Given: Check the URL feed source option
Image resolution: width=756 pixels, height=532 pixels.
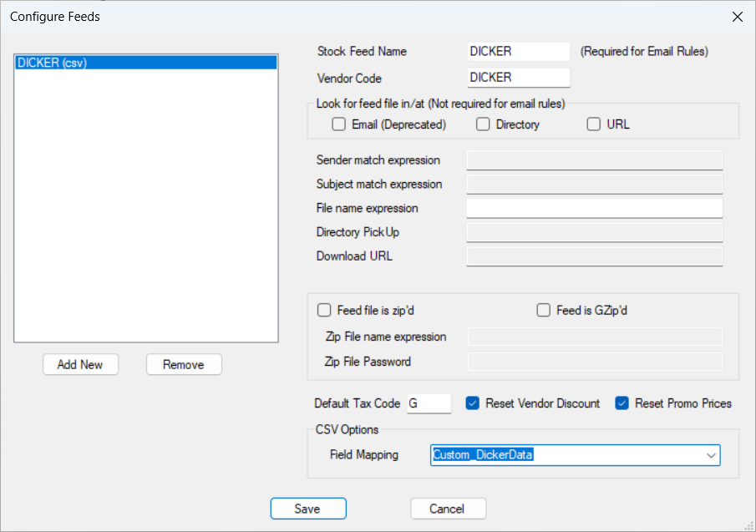Looking at the screenshot, I should point(594,124).
